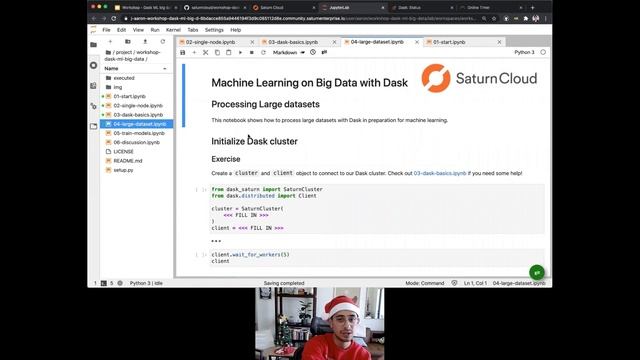The width and height of the screenshot is (640, 360).
Task: Close the 04-large-dataset.ipynb notebook tab
Action: (x=417, y=42)
